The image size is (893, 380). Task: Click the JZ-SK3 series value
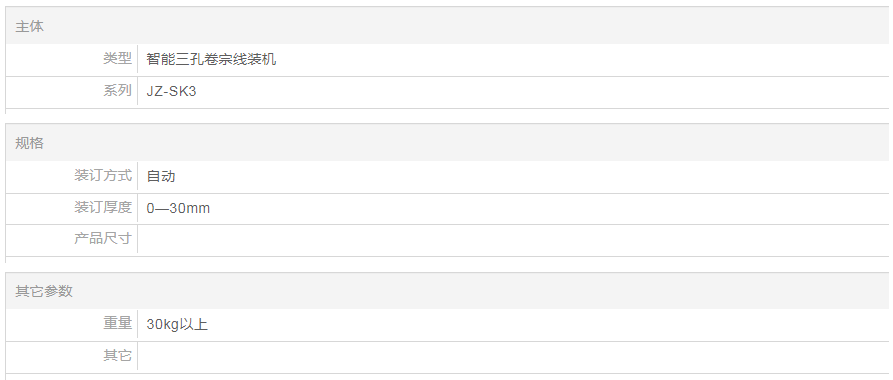(171, 91)
